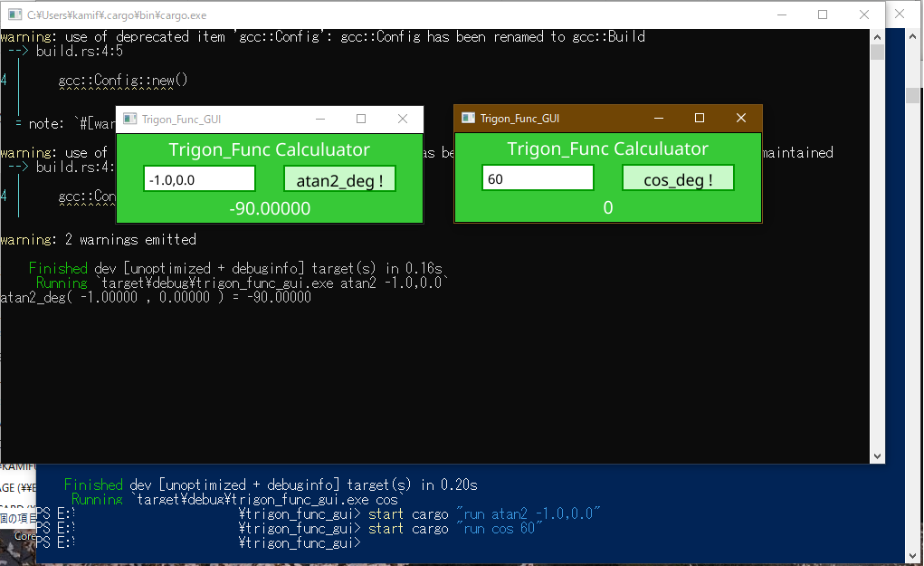
Task: Minimize the cos_deg calculator window
Action: (658, 119)
